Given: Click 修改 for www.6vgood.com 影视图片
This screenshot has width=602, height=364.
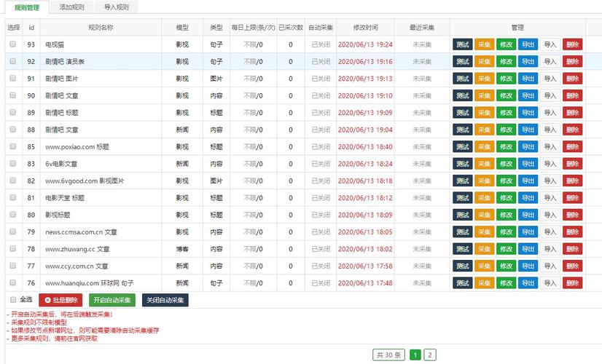Looking at the screenshot, I should tap(506, 181).
